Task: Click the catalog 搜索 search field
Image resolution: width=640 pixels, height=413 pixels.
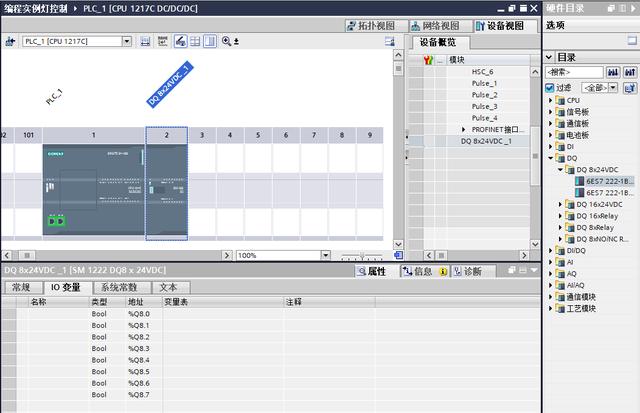Action: pos(574,72)
